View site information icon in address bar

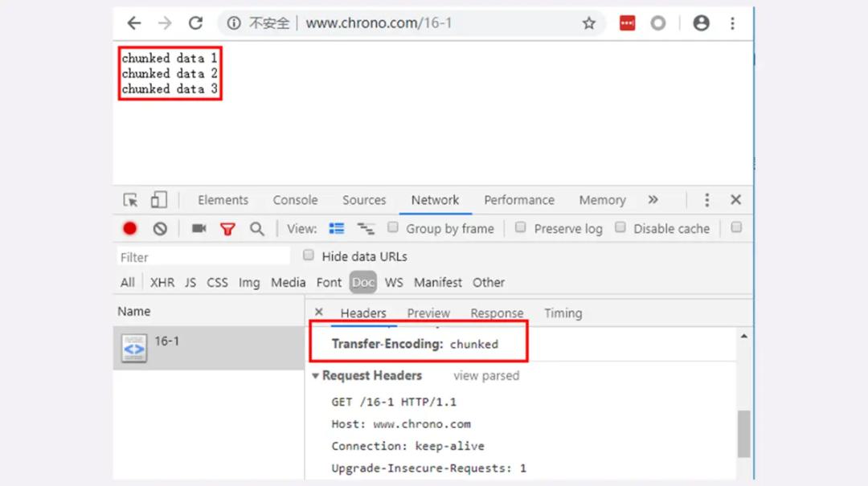point(234,23)
